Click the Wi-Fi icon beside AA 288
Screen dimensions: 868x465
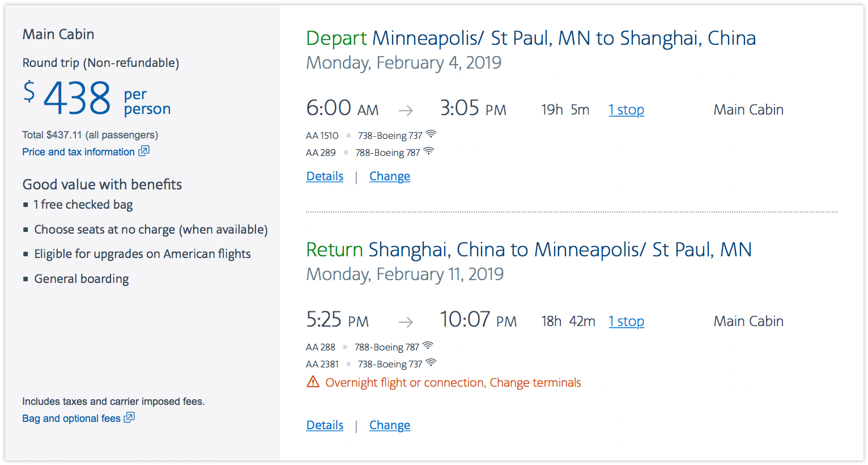pos(428,346)
